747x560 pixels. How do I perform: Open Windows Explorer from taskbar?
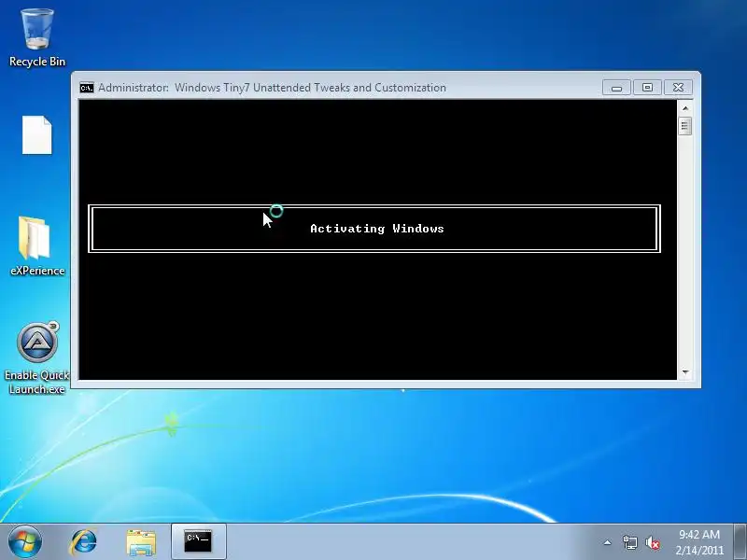tap(141, 542)
